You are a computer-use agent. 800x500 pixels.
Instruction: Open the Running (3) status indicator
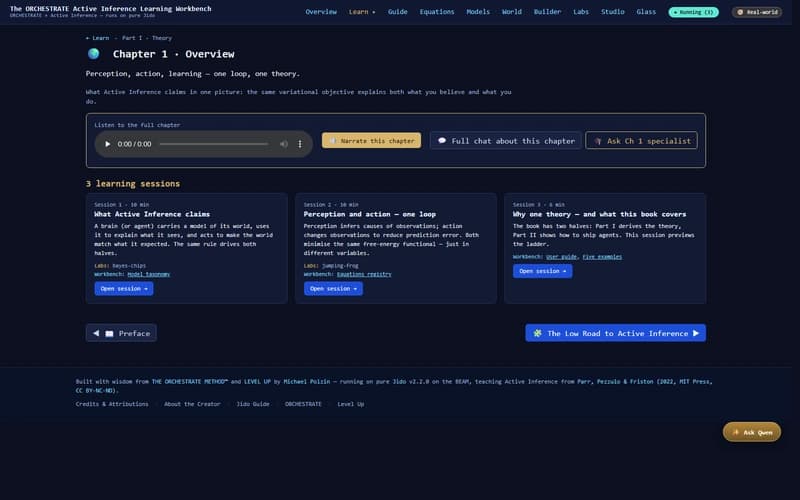click(693, 12)
